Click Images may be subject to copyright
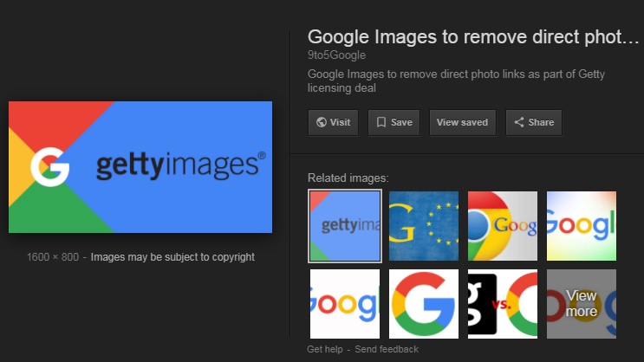The width and height of the screenshot is (644, 362). coord(172,257)
